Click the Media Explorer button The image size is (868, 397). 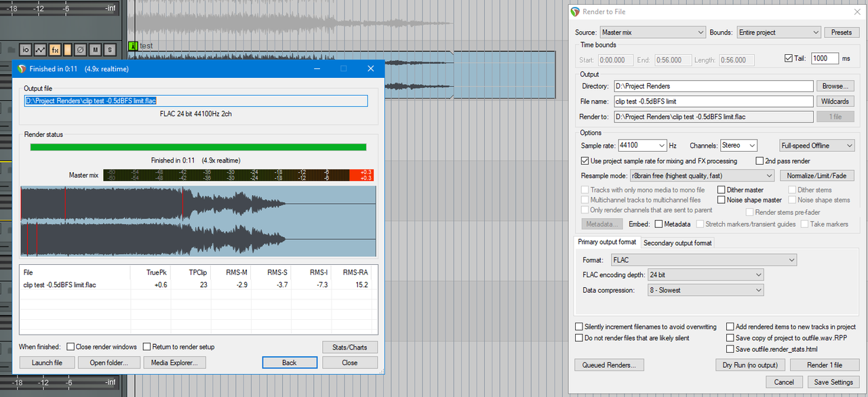coord(174,362)
